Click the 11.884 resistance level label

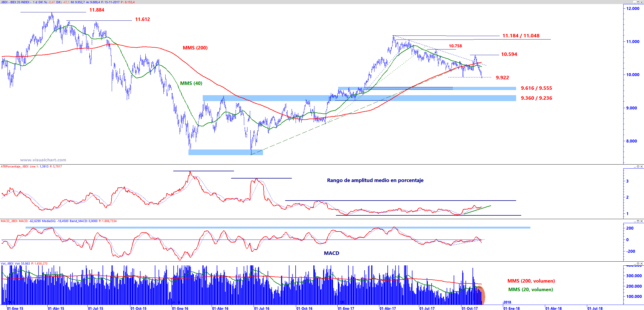(97, 10)
